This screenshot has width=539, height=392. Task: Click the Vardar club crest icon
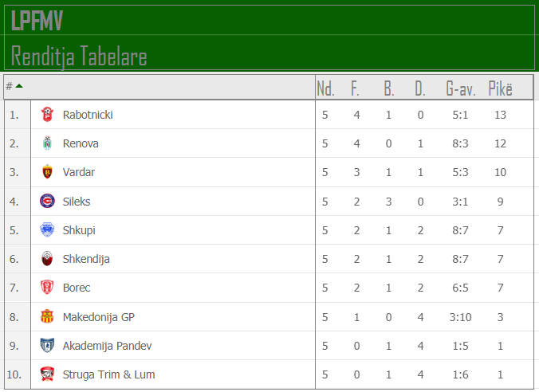47,172
